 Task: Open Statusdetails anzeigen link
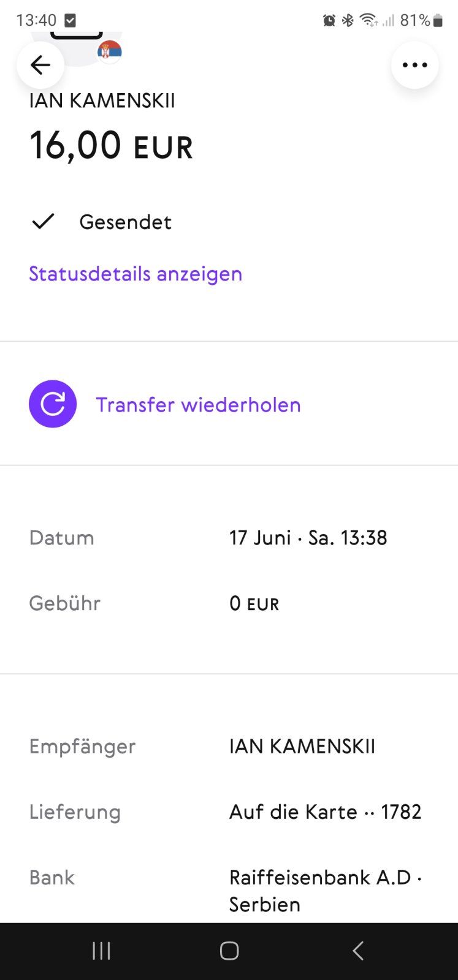(135, 274)
